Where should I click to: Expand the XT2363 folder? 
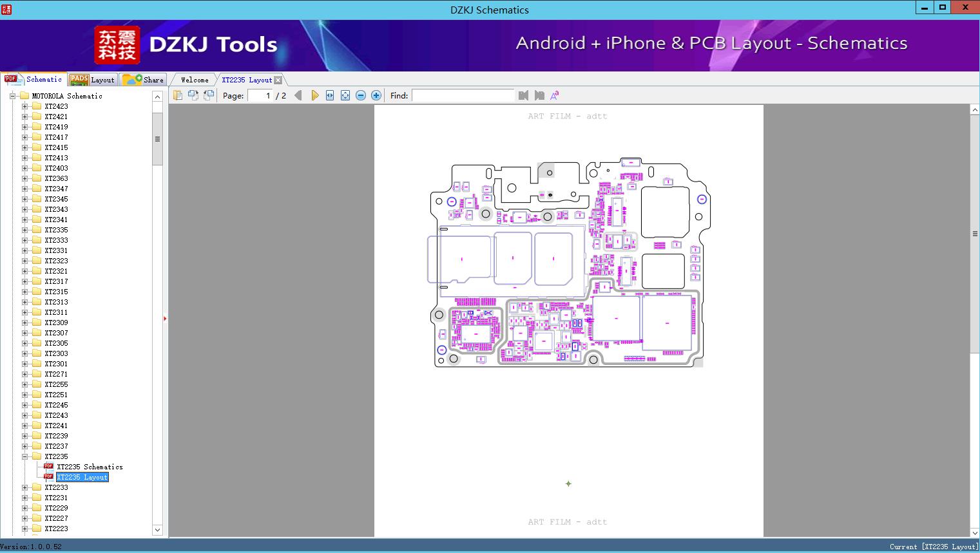click(24, 178)
